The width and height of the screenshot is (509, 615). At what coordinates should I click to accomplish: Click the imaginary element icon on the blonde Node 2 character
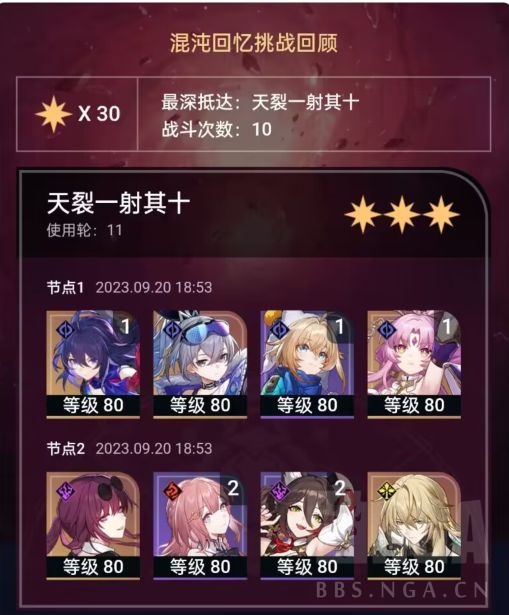tap(386, 490)
